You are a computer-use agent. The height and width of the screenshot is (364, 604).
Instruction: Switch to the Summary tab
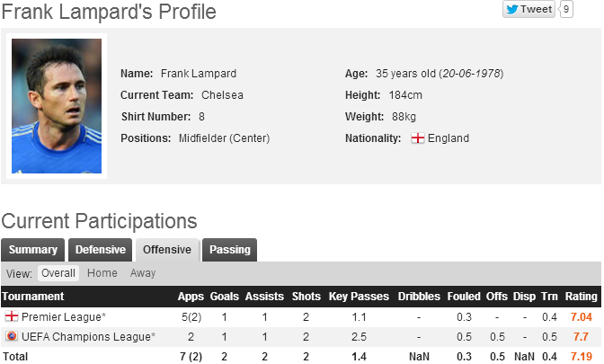[33, 250]
